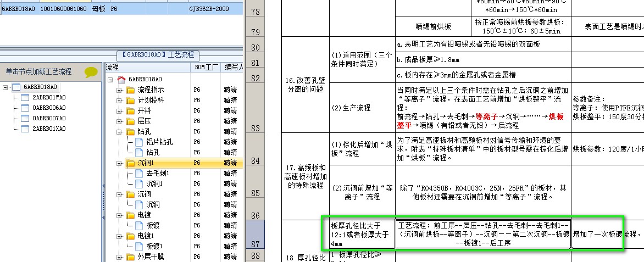Click the 板镀 document icon
The image size is (644, 262).
(139, 225)
